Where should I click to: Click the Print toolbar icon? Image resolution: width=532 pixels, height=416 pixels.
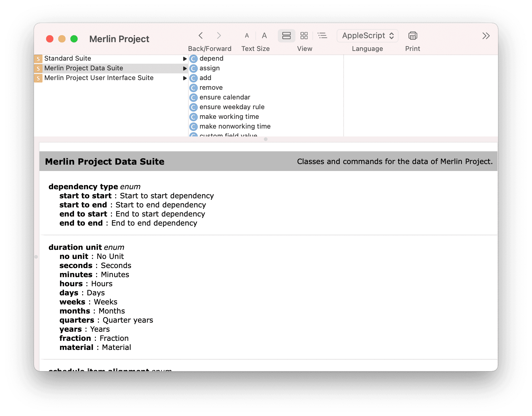point(412,35)
